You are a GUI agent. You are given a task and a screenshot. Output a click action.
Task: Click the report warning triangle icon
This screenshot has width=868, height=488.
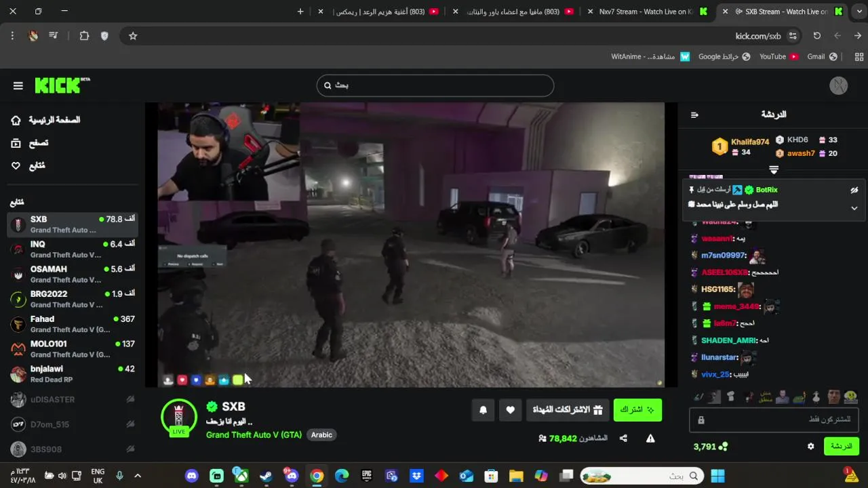click(x=650, y=439)
